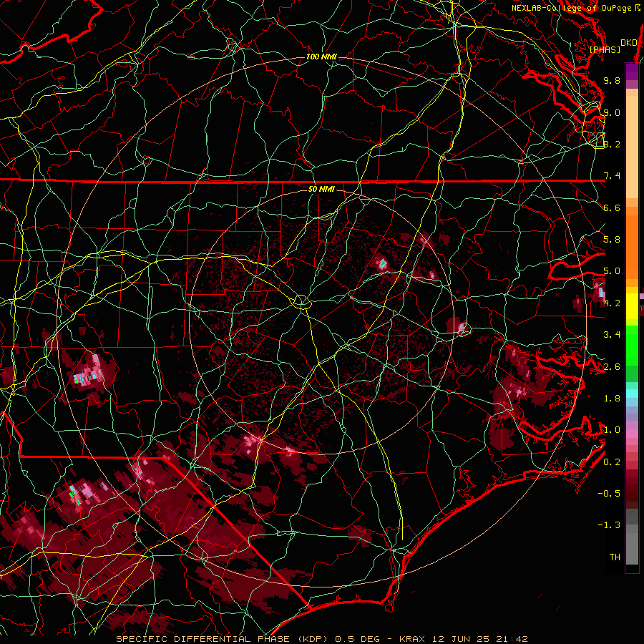Click the [PHAS] unit label above the scale
644x644 pixels.
click(605, 49)
